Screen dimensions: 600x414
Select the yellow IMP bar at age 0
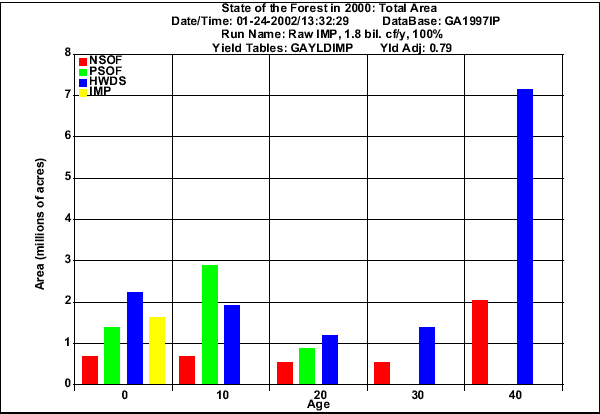click(157, 350)
